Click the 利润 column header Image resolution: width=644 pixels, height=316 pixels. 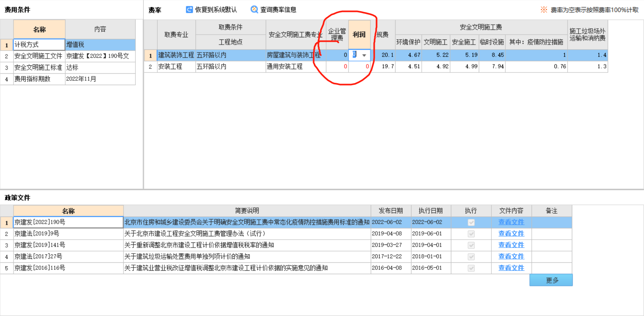pyautogui.click(x=359, y=35)
